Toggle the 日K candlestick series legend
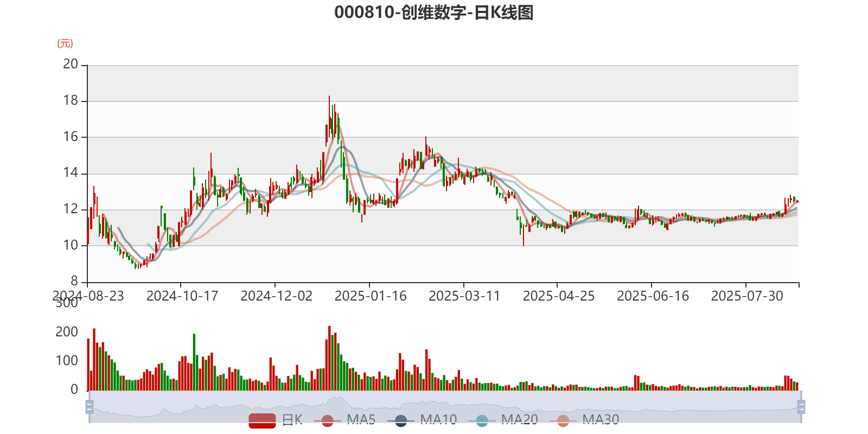Viewport: 868px width, 434px height. click(276, 420)
